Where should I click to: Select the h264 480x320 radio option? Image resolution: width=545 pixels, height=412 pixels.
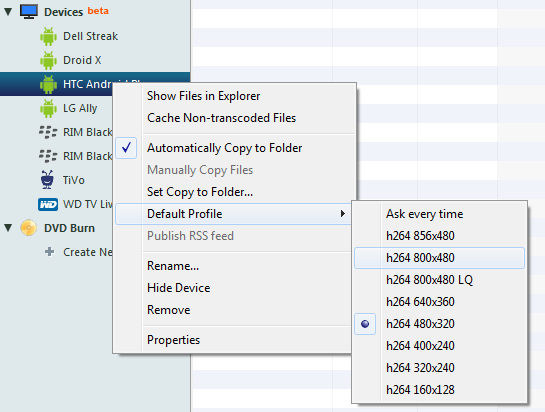[365, 324]
